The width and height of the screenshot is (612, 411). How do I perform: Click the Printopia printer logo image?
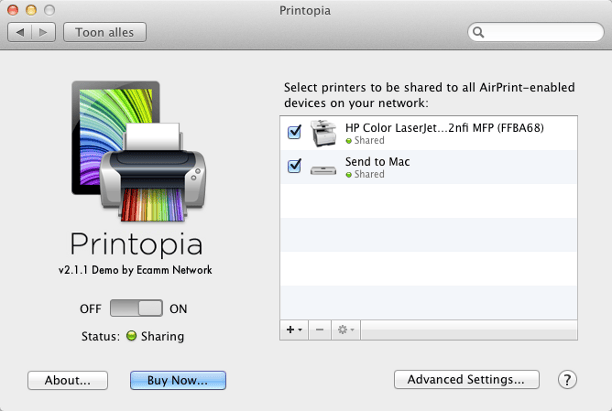click(140, 150)
